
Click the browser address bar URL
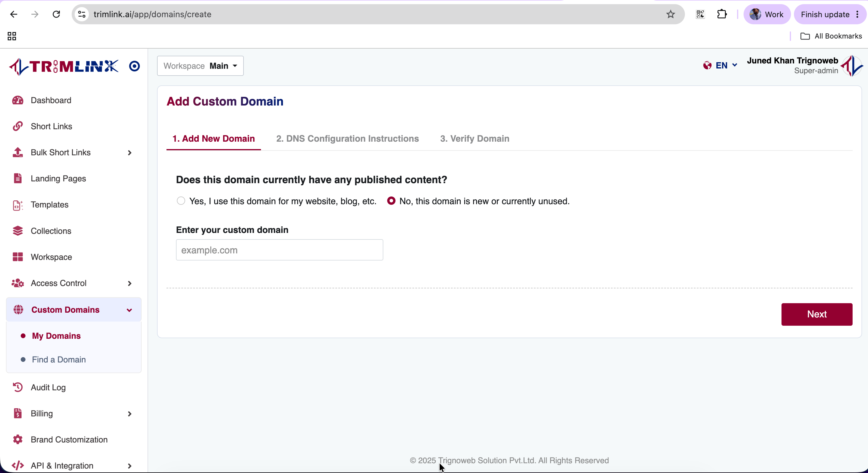pos(152,14)
